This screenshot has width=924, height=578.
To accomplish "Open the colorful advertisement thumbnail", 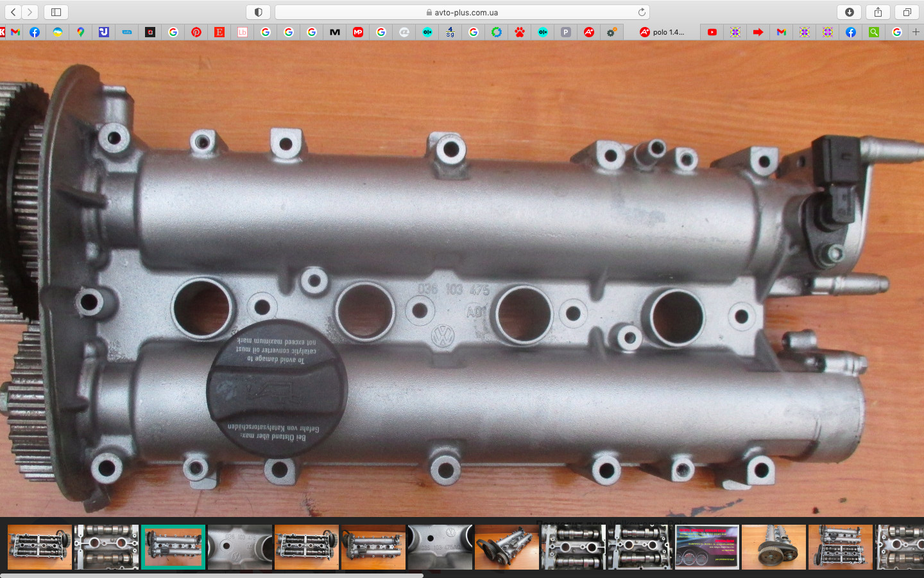I will (x=707, y=547).
